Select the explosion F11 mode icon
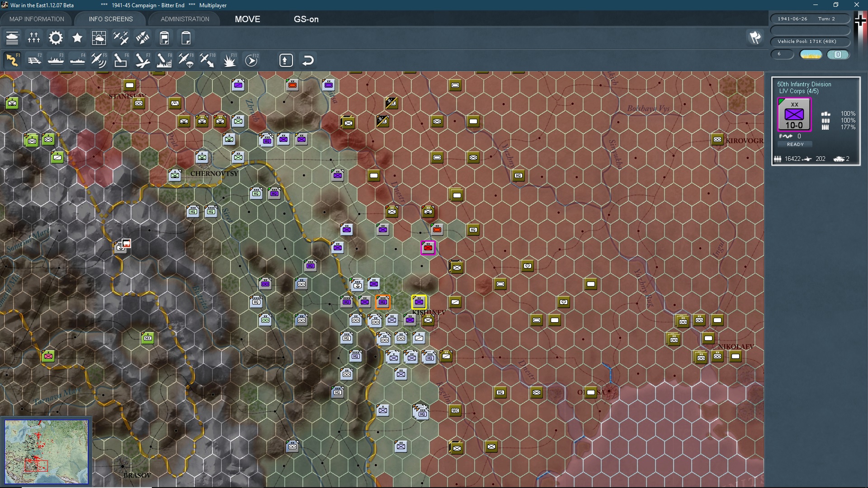The height and width of the screenshot is (488, 868). click(x=230, y=60)
